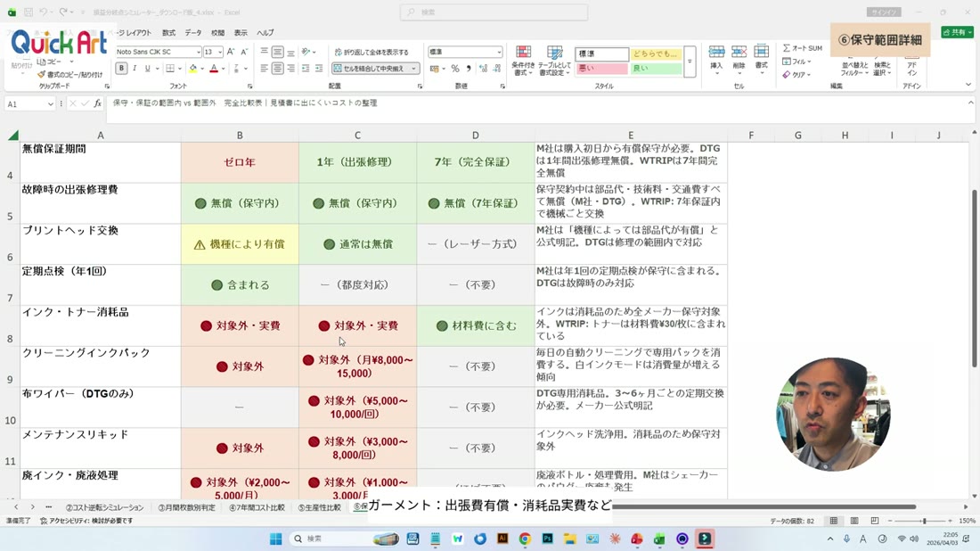
Task: Apply the yellow fill color
Action: click(x=193, y=68)
